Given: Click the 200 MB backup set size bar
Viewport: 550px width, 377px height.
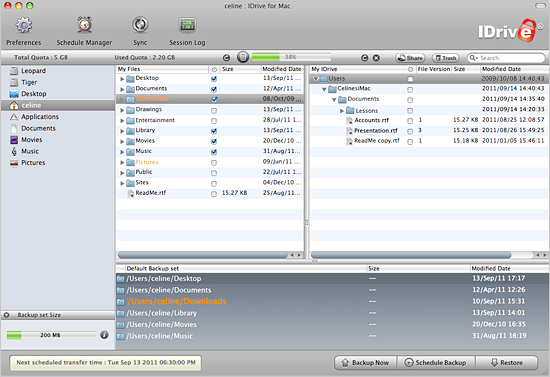Looking at the screenshot, I should 51,335.
